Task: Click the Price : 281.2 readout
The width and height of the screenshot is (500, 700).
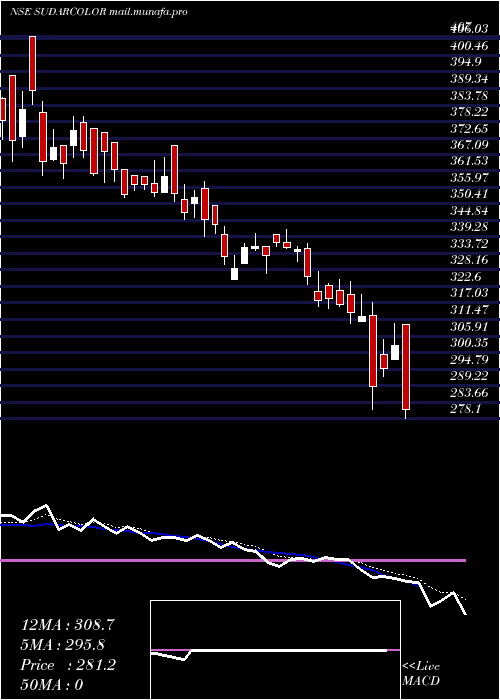Action: tap(68, 665)
